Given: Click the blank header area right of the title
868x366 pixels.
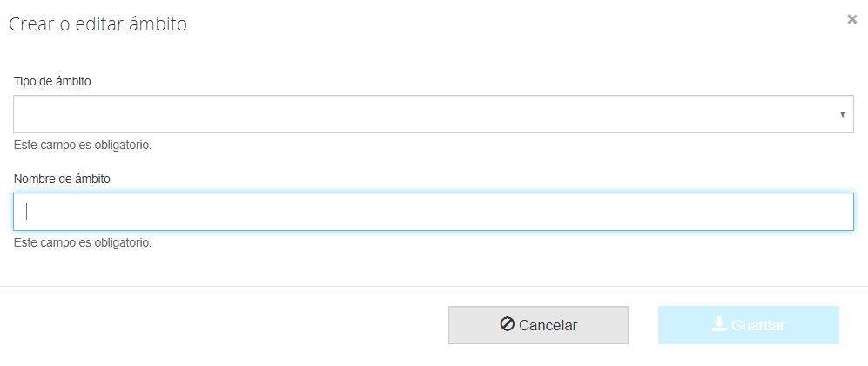Looking at the screenshot, I should [522, 24].
